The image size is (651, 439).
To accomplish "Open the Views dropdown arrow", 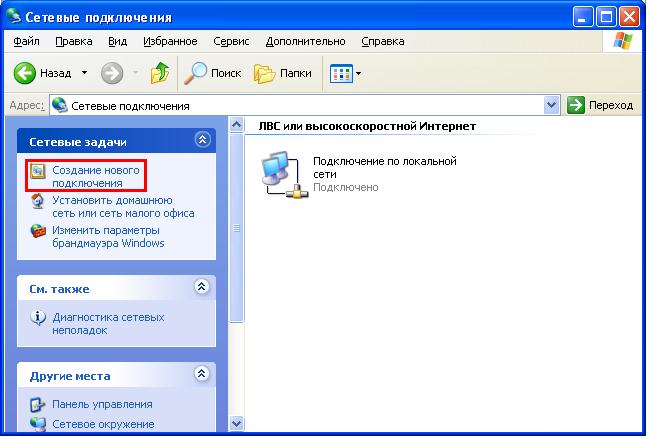I will click(x=358, y=74).
